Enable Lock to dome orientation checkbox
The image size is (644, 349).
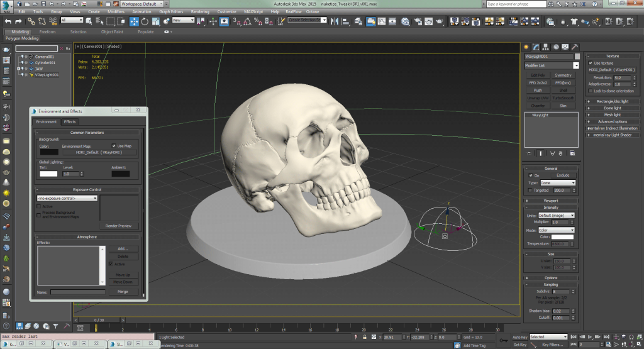(x=591, y=91)
